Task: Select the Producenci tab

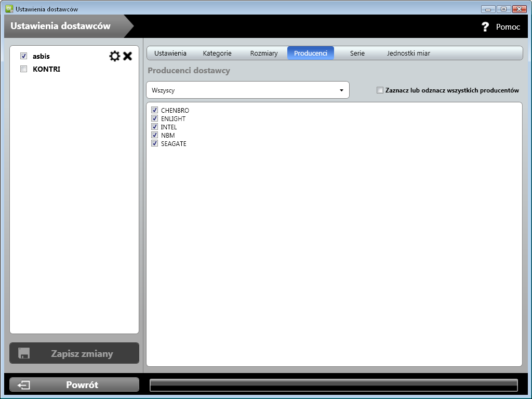Action: [311, 54]
